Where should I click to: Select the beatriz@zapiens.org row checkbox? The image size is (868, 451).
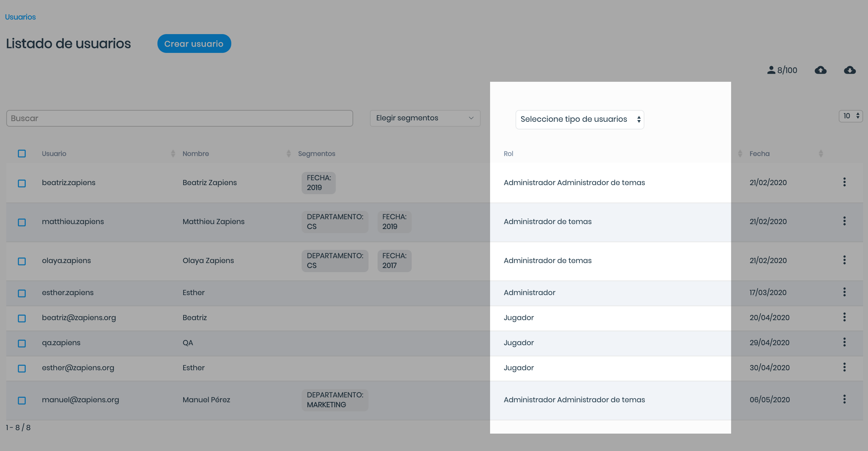point(22,318)
